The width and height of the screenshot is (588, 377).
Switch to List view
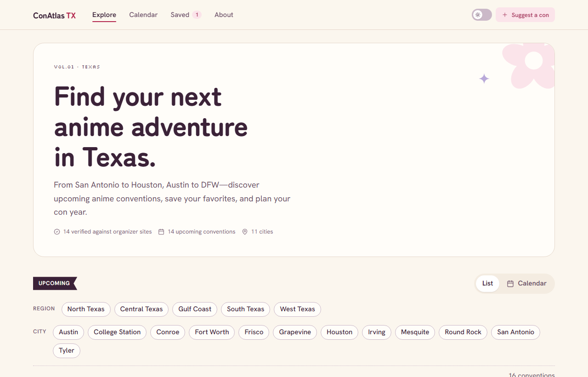(x=487, y=283)
